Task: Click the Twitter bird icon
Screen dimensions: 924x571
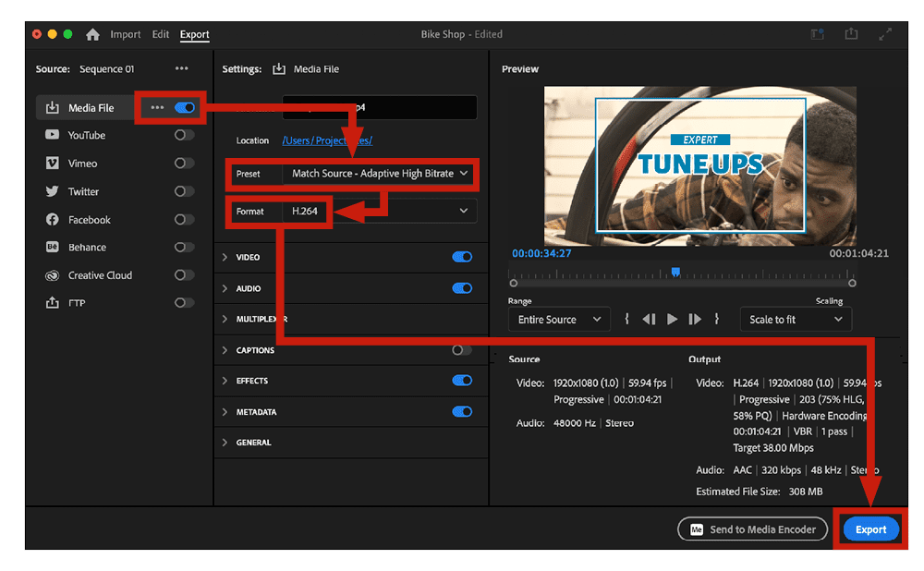Action: [53, 191]
